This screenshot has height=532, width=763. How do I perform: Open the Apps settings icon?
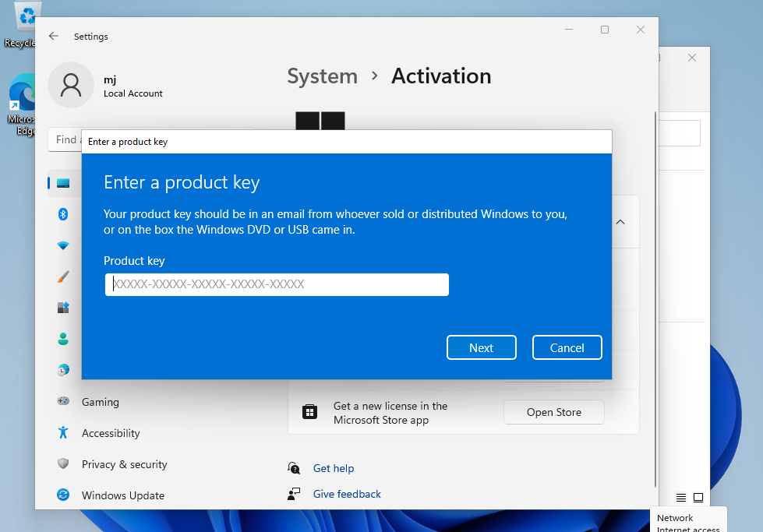pyautogui.click(x=63, y=308)
